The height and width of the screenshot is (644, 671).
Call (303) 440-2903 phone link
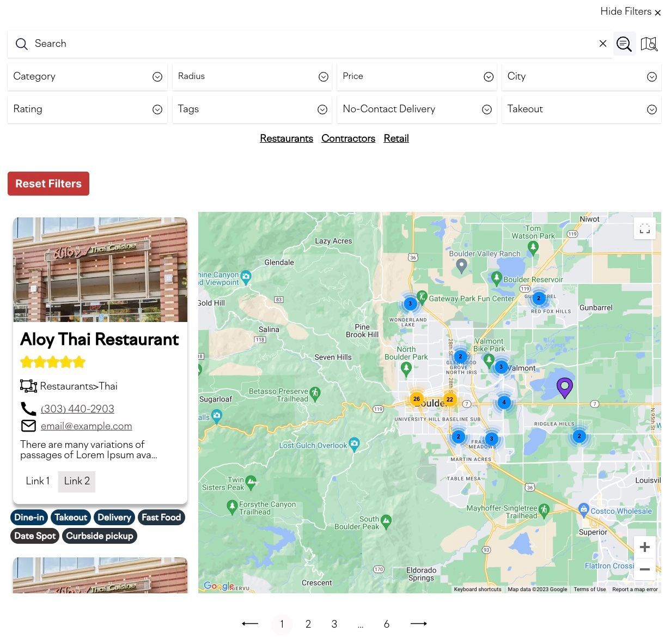pyautogui.click(x=77, y=409)
